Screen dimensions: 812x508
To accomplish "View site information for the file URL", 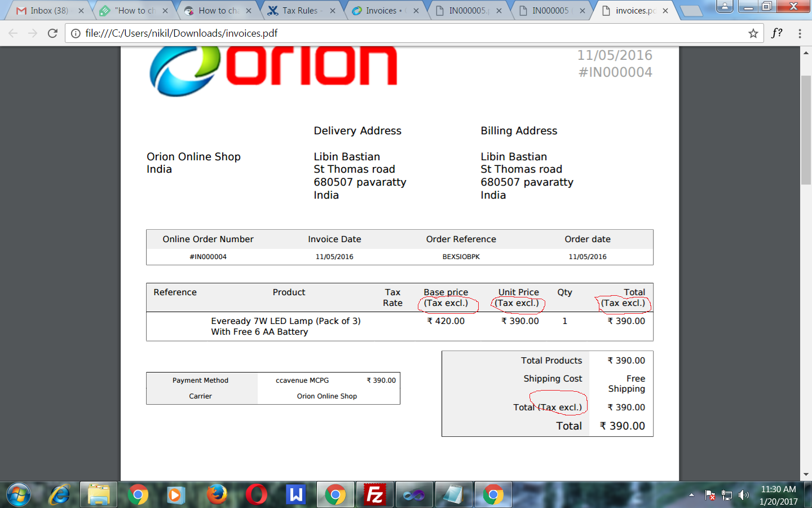I will point(76,33).
